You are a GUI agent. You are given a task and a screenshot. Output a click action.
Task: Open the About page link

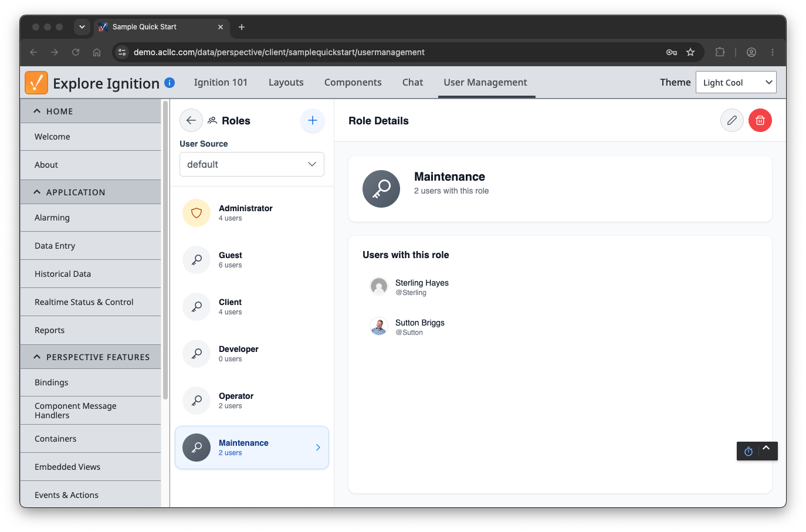point(90,165)
